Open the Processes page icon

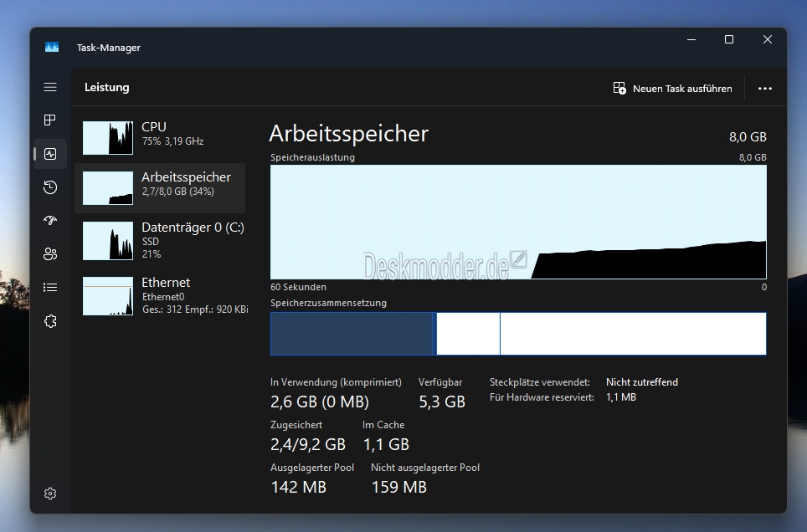pos(50,120)
